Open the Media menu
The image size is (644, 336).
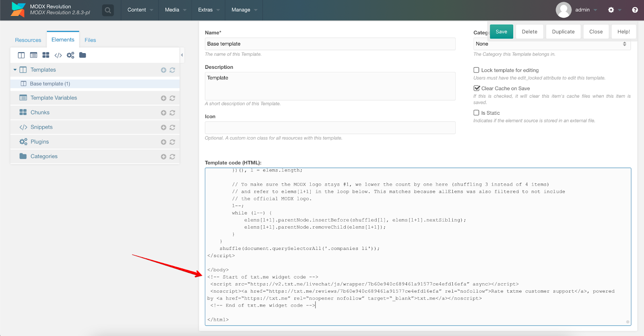(x=175, y=10)
